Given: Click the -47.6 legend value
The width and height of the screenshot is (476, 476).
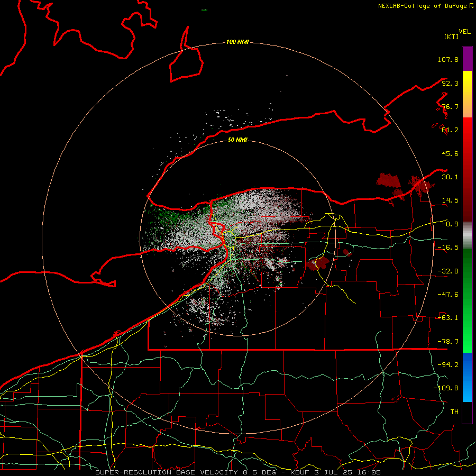Looking at the screenshot, I should coord(448,295).
